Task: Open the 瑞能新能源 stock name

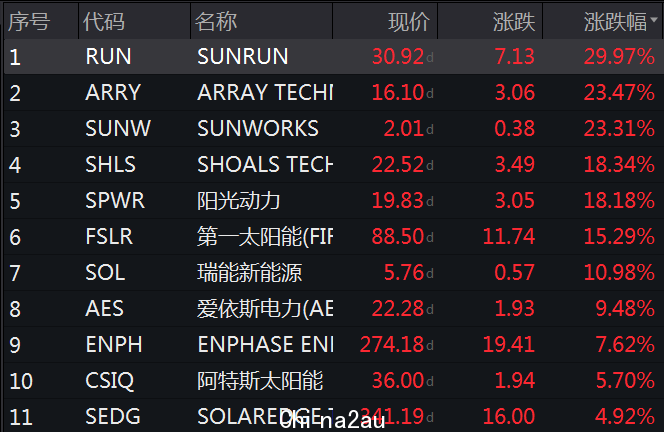Action: click(x=249, y=272)
